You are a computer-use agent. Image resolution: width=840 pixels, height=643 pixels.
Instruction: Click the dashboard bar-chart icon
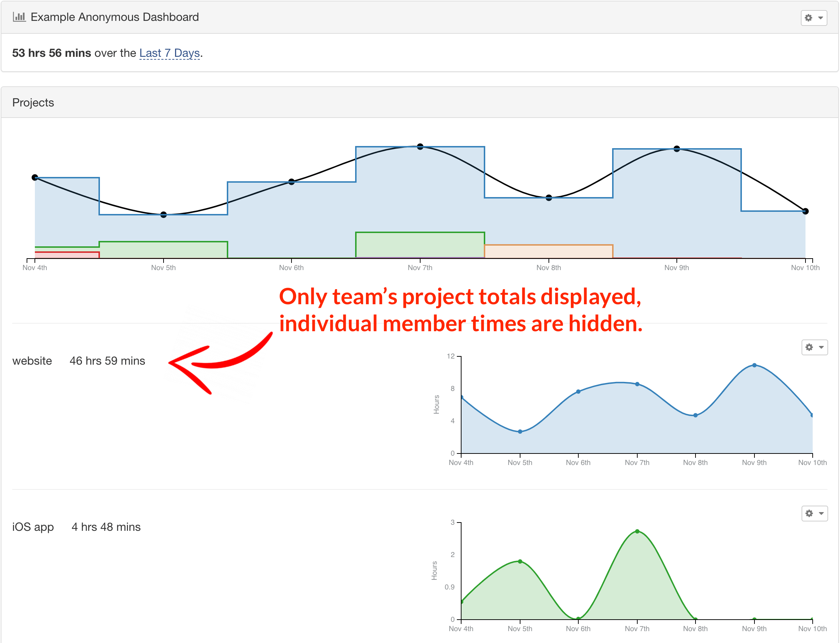click(x=19, y=17)
